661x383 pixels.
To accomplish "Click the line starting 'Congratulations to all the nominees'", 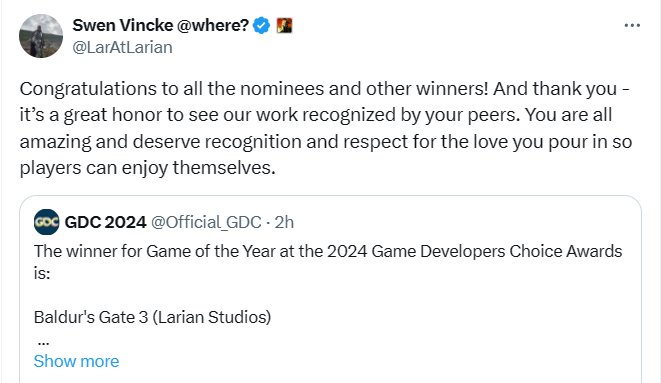I will point(325,89).
